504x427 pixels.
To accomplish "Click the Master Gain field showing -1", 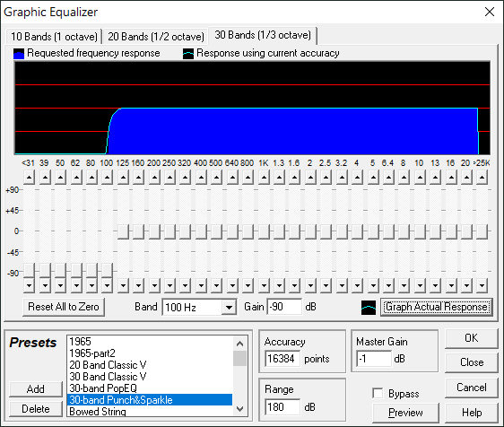I will point(374,359).
